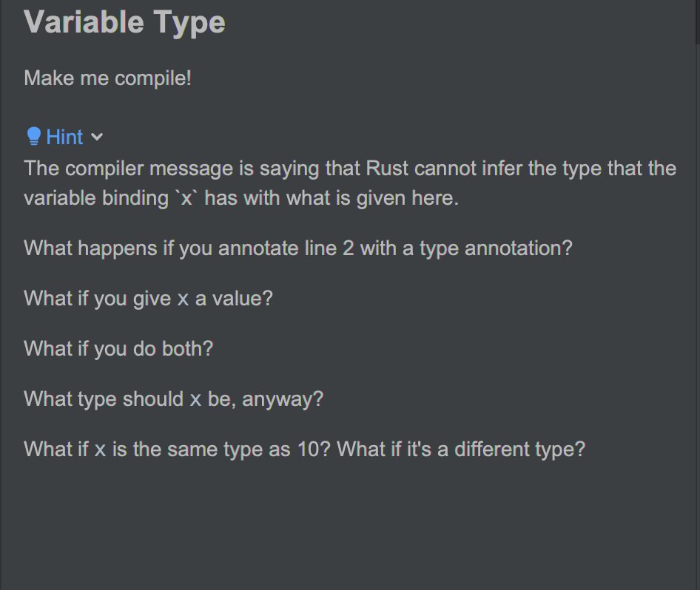The image size is (700, 590).
Task: Click the word compile in Make me compile
Action: coord(150,78)
